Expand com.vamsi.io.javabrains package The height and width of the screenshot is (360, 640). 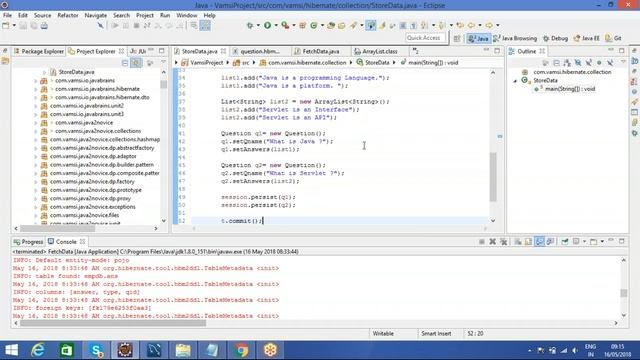36,81
